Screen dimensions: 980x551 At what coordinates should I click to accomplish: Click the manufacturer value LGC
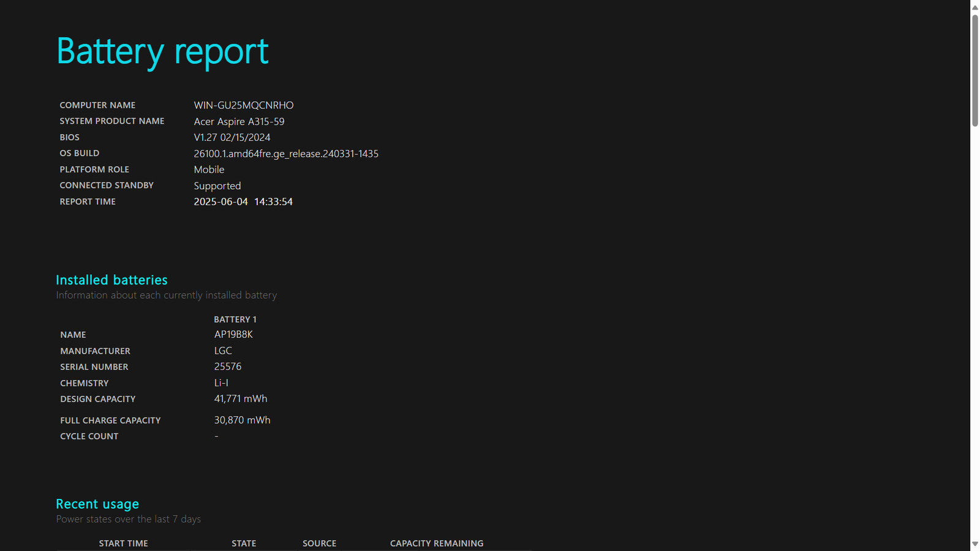tap(223, 350)
